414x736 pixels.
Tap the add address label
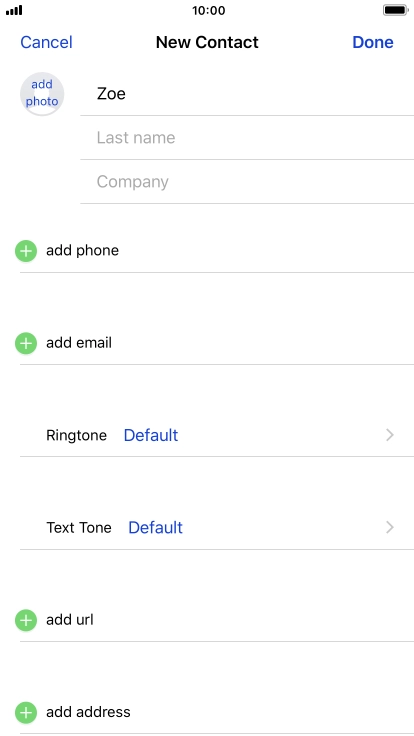88,712
